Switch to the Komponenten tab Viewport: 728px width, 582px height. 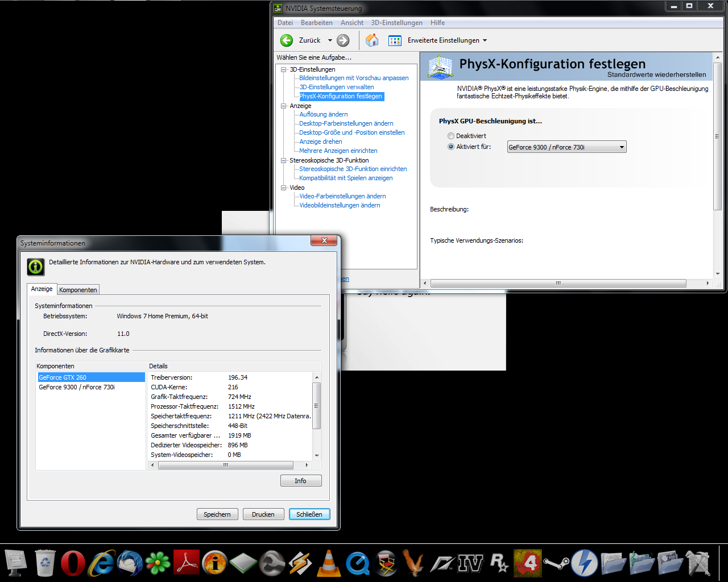coord(78,290)
